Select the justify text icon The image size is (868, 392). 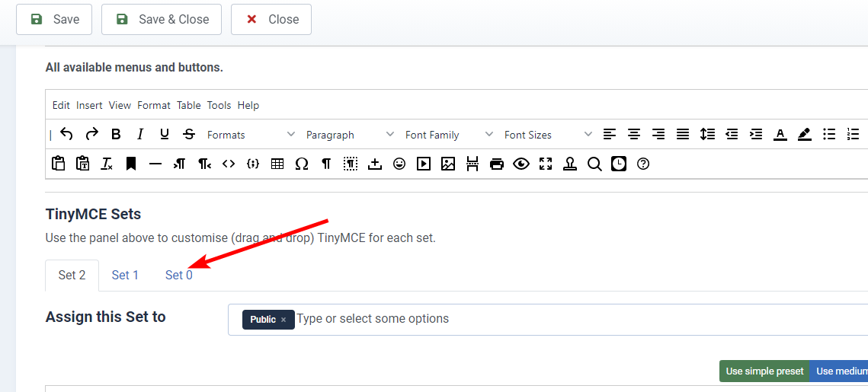click(683, 135)
